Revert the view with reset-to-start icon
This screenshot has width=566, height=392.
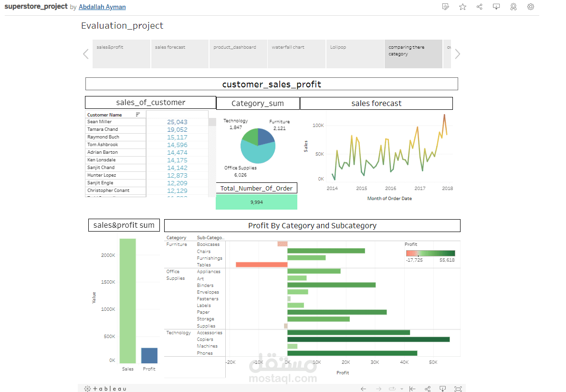(412, 389)
